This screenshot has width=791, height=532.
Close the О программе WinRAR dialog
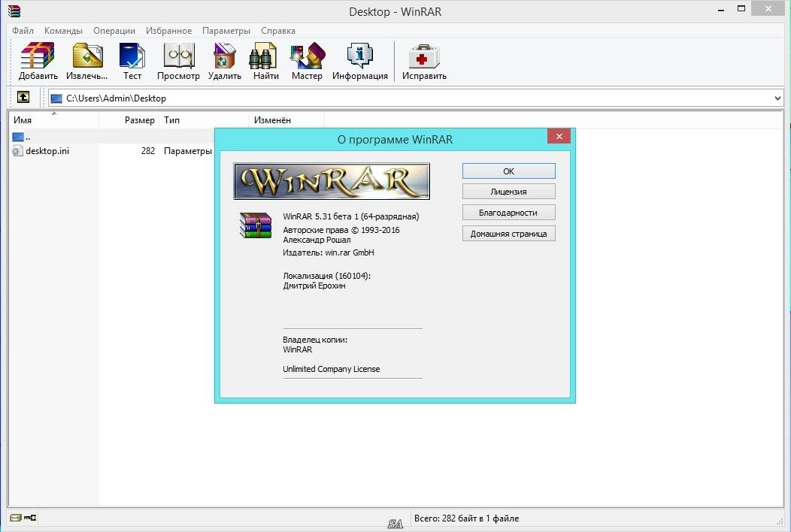coord(559,136)
